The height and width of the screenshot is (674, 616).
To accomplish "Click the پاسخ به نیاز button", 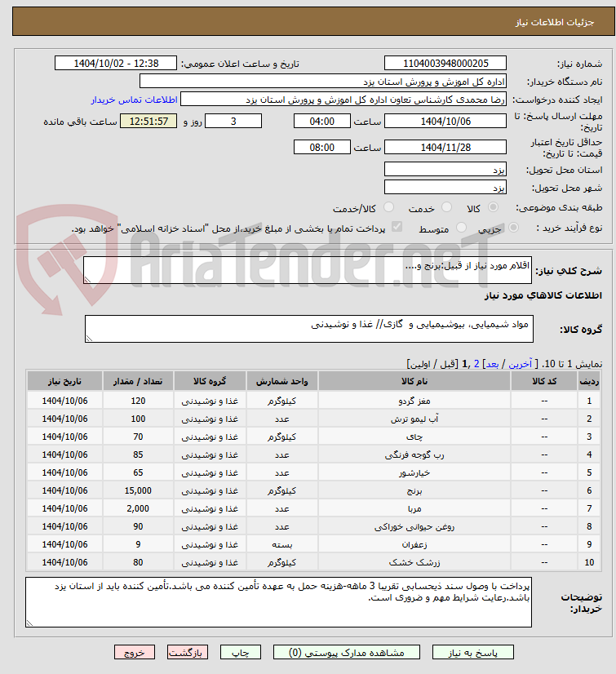I will [473, 653].
